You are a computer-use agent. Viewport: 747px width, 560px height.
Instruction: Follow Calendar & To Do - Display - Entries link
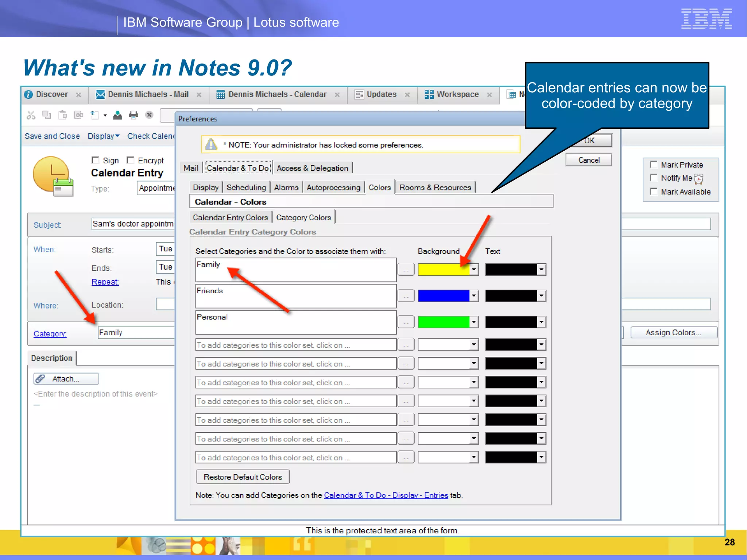(386, 495)
